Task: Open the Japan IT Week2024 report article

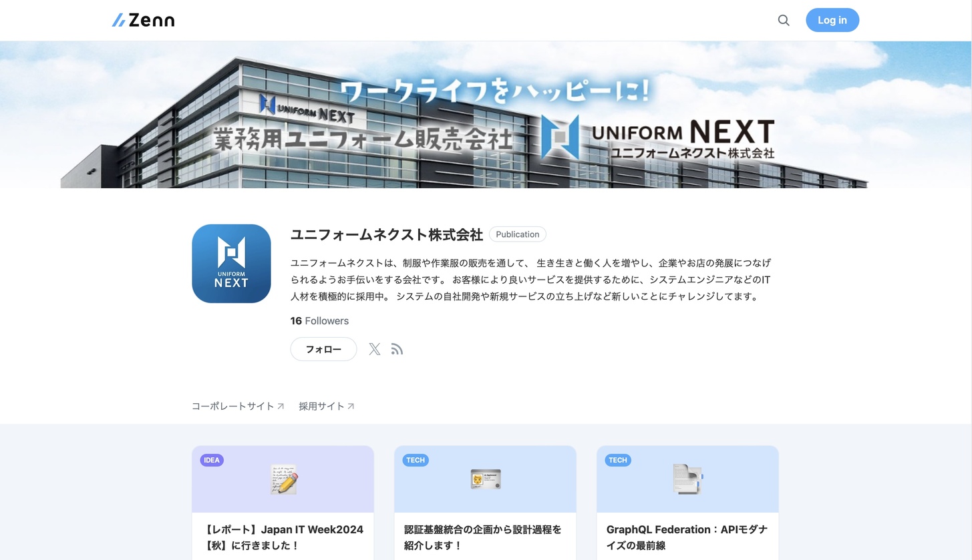Action: 283,537
